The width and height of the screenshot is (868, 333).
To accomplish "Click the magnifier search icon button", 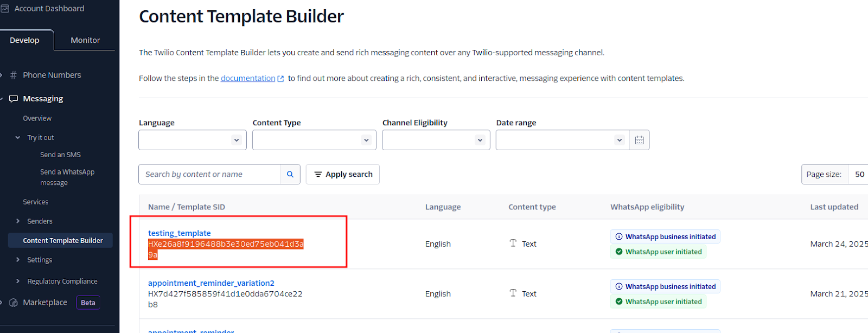I will pos(290,174).
